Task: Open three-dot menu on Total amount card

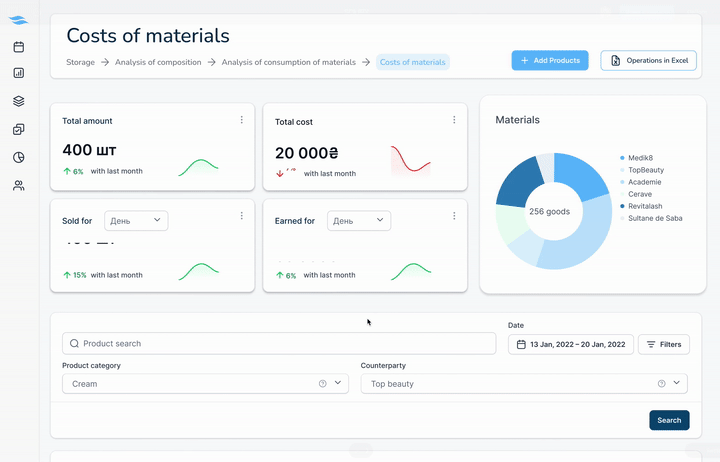Action: pos(242,120)
